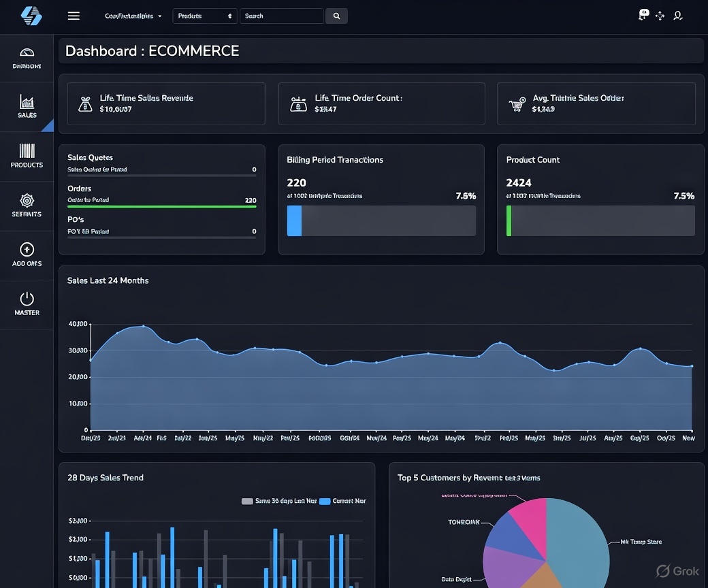Open the Dashboard gauge icon in sidebar
The width and height of the screenshot is (708, 588).
[27, 54]
